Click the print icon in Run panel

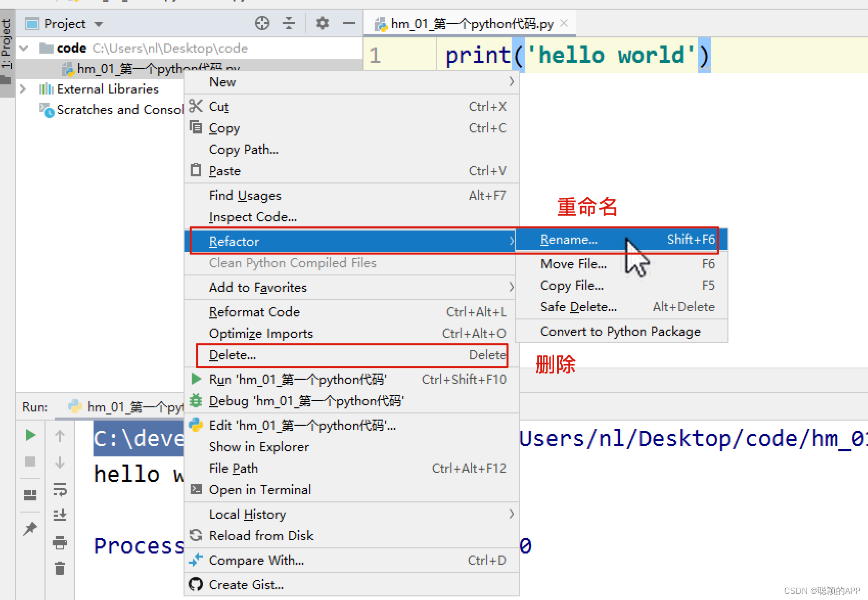(60, 542)
